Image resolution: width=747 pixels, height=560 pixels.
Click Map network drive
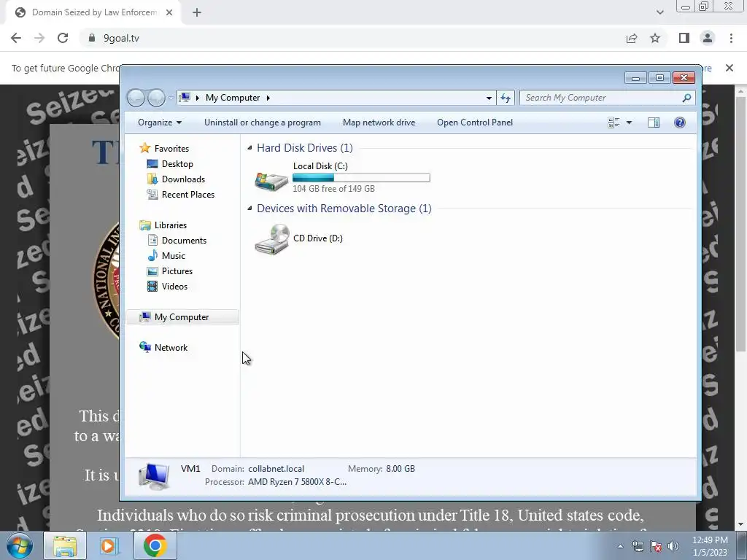379,122
